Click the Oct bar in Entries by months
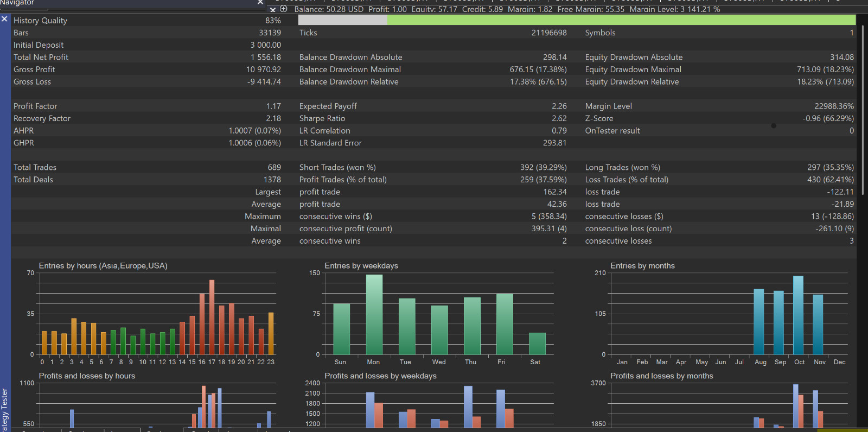The height and width of the screenshot is (432, 868). coord(798,315)
